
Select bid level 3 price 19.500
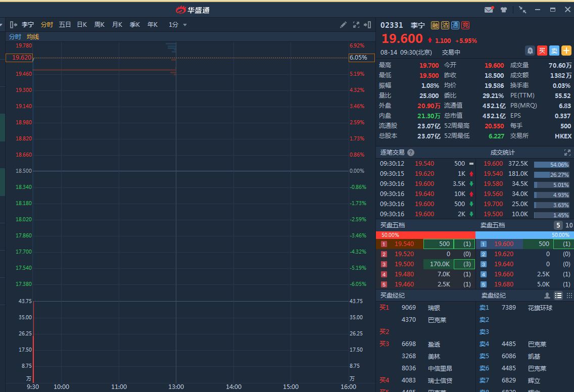tap(404, 264)
